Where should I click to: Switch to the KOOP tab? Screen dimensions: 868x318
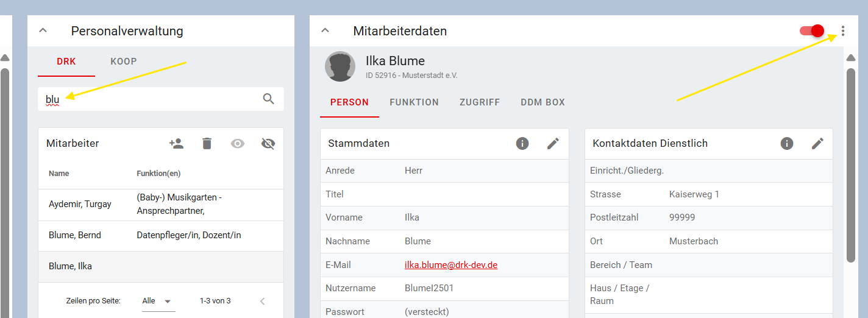pos(124,62)
